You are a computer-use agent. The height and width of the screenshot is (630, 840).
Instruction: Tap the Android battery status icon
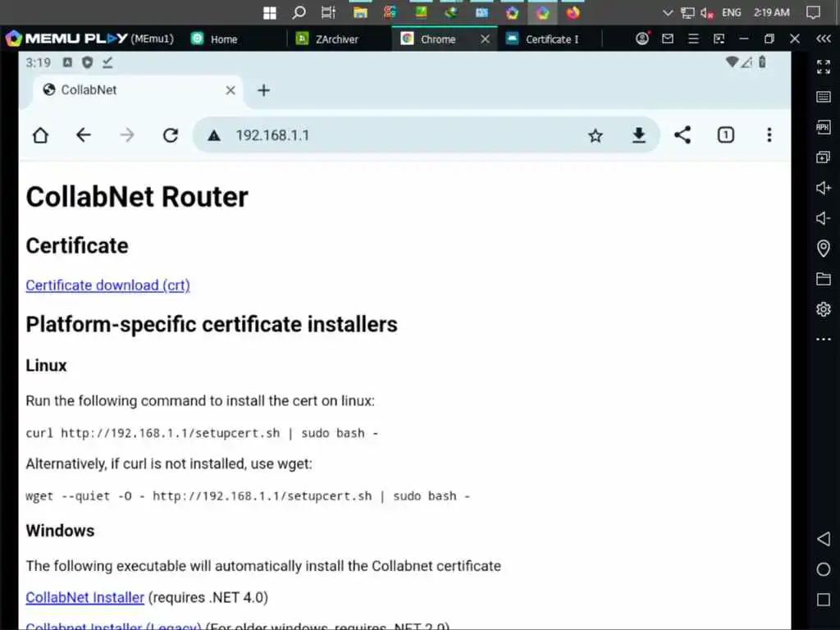pyautogui.click(x=762, y=62)
